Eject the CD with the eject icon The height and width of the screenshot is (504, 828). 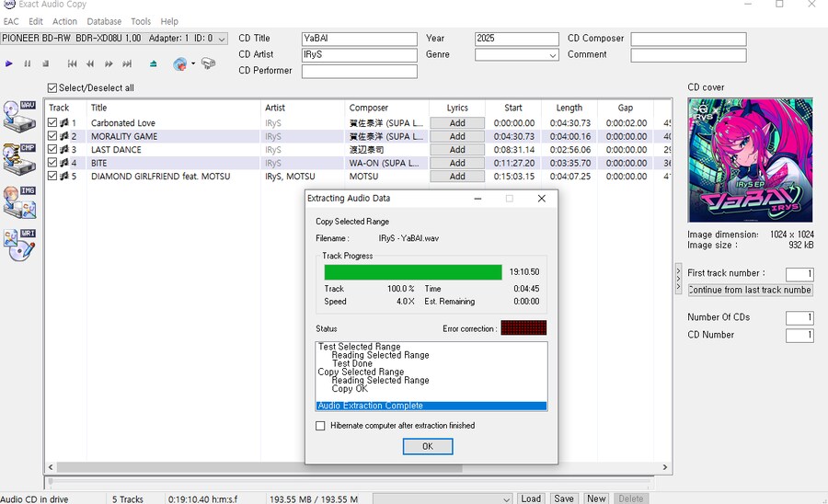click(x=153, y=63)
